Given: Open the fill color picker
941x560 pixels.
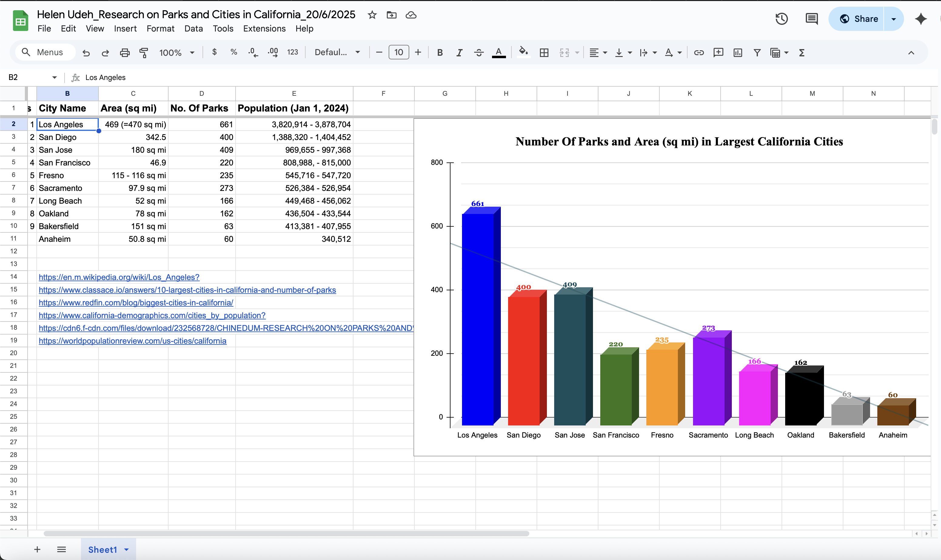Looking at the screenshot, I should pyautogui.click(x=523, y=52).
